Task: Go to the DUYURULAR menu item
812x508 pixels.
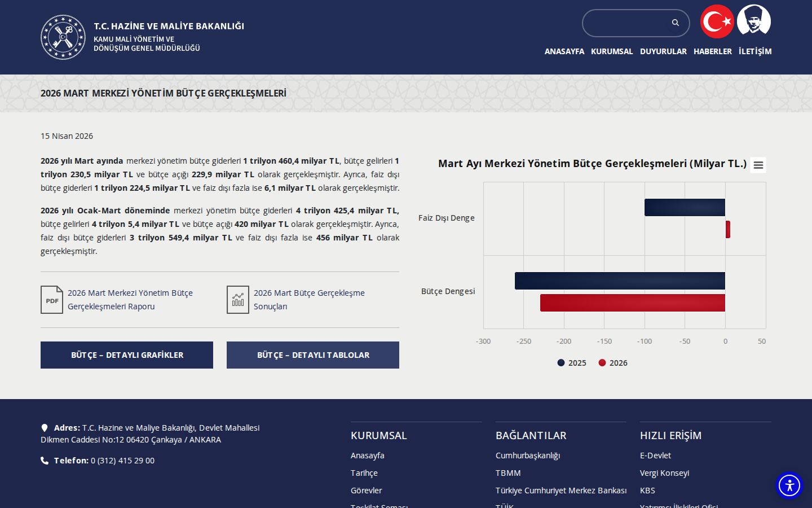Action: pyautogui.click(x=663, y=51)
